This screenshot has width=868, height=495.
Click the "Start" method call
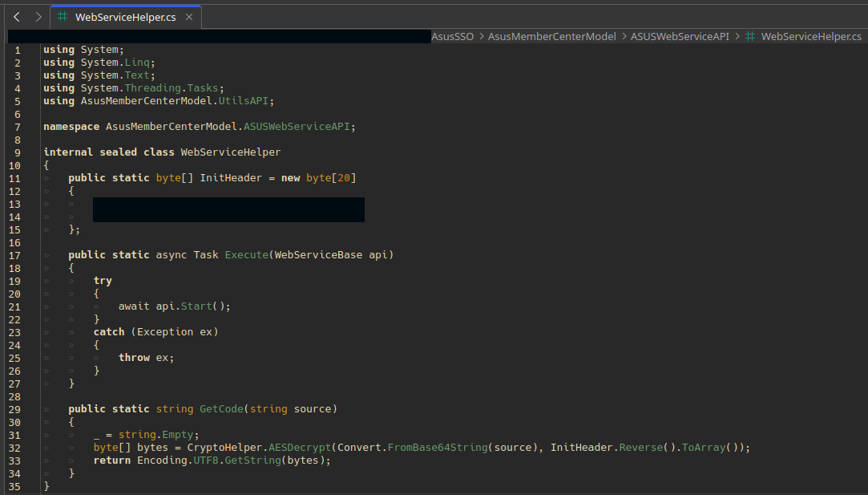coord(196,306)
